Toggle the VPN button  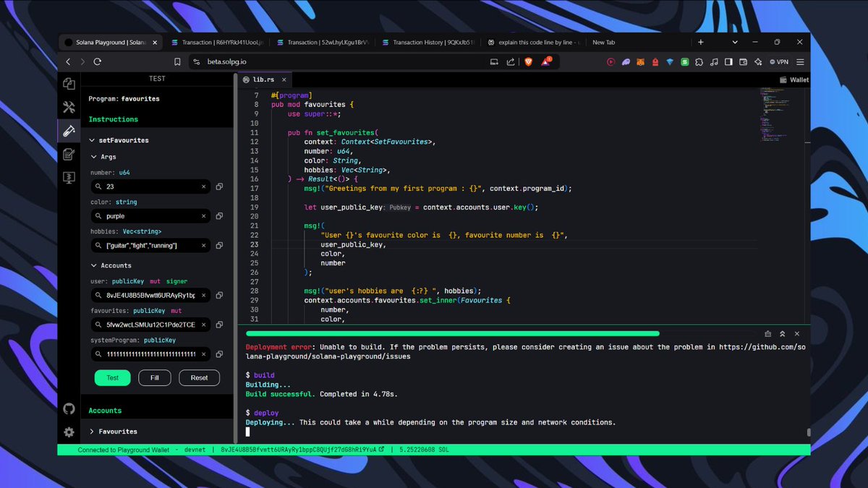(x=779, y=62)
